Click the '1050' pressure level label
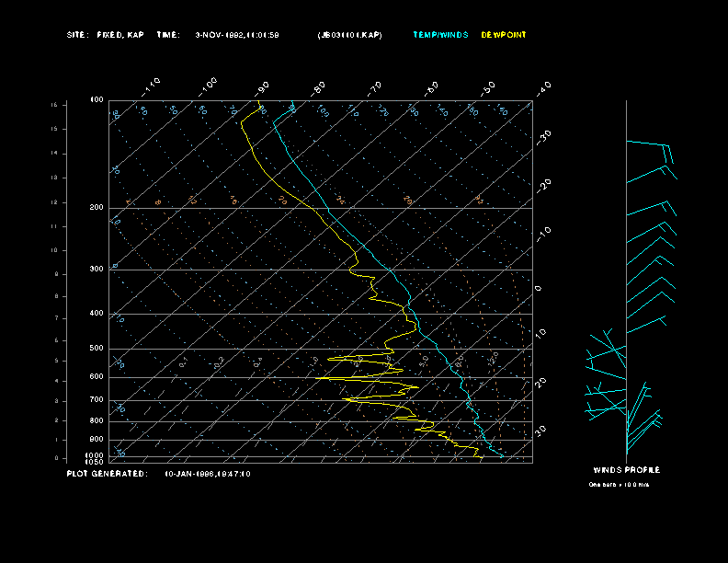Image resolution: width=728 pixels, height=563 pixels. [95, 462]
